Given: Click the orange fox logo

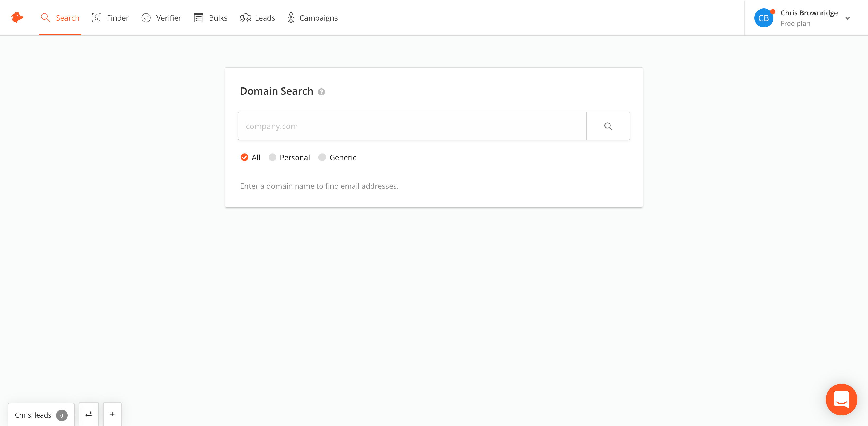Looking at the screenshot, I should [x=17, y=17].
